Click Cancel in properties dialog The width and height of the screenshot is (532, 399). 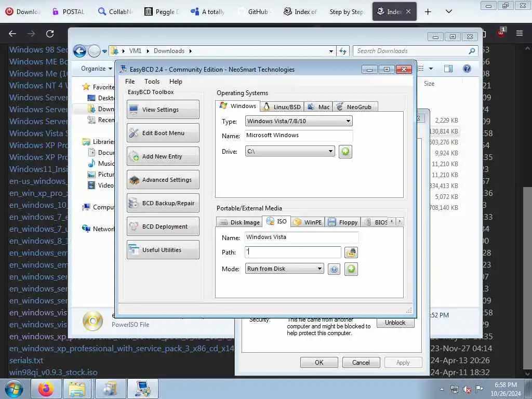[361, 362]
